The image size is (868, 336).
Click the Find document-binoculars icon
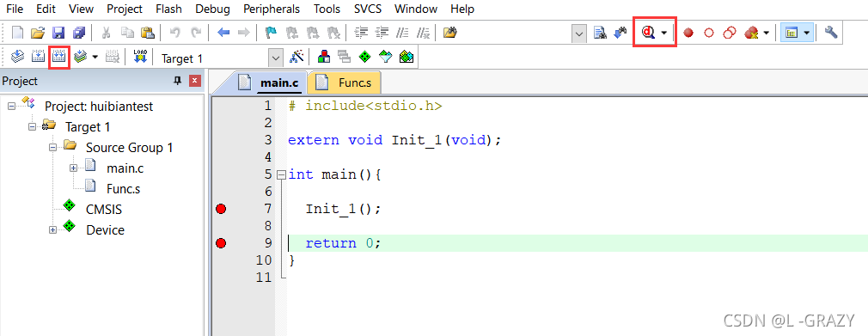coord(600,34)
